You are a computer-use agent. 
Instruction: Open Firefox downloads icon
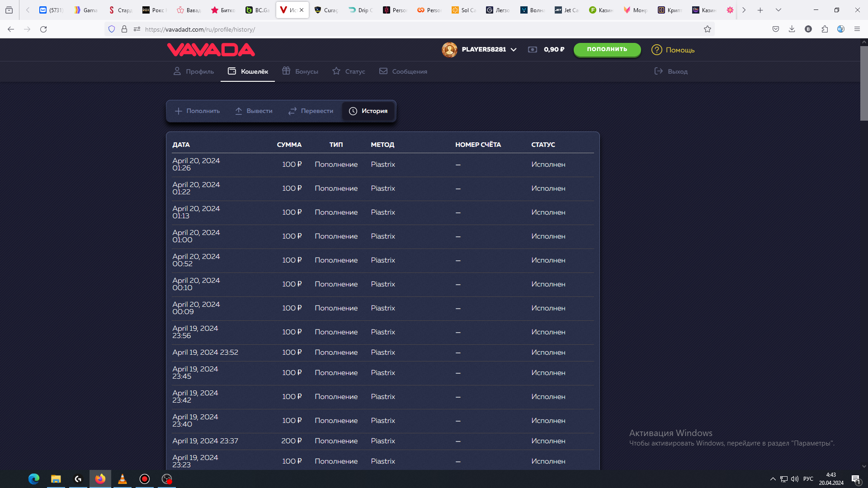[x=792, y=29]
